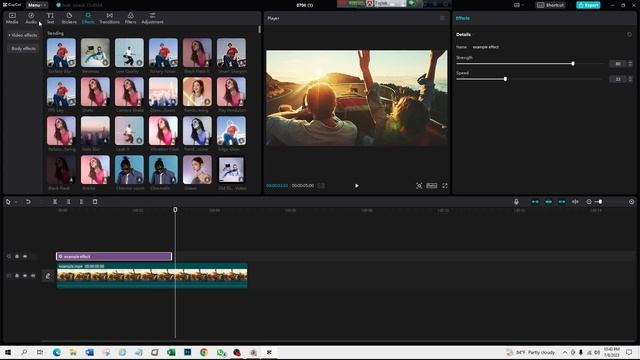Toggle auto snapping
This screenshot has height=360, width=640.
(x=549, y=202)
